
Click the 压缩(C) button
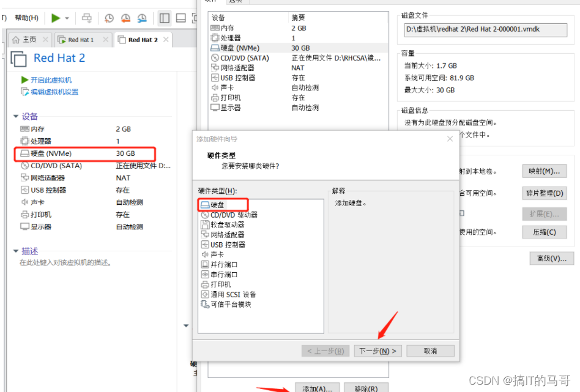tap(545, 232)
